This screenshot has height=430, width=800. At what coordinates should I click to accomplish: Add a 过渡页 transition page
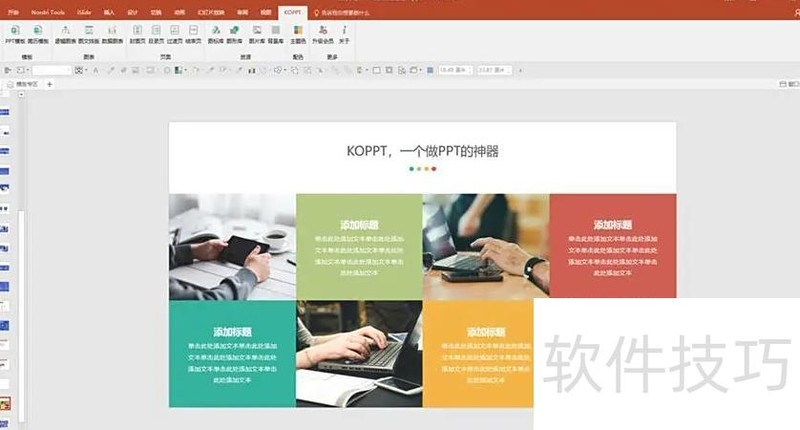click(x=174, y=34)
